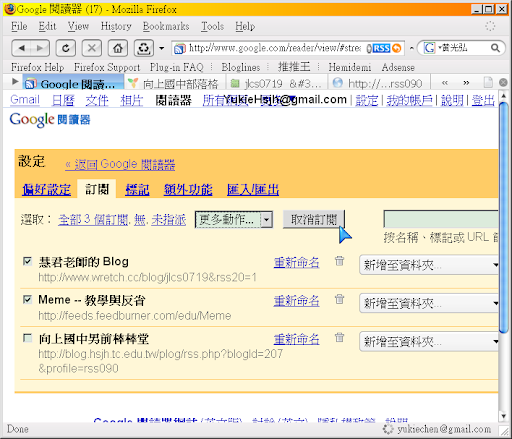Uncheck the 慧君老師的 Blog checkbox
This screenshot has height=439, width=512.
click(x=27, y=261)
